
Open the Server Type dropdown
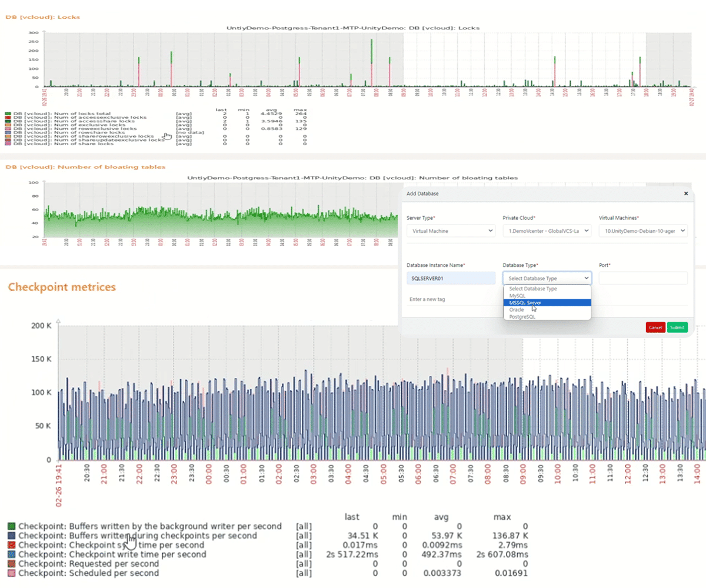coord(451,230)
